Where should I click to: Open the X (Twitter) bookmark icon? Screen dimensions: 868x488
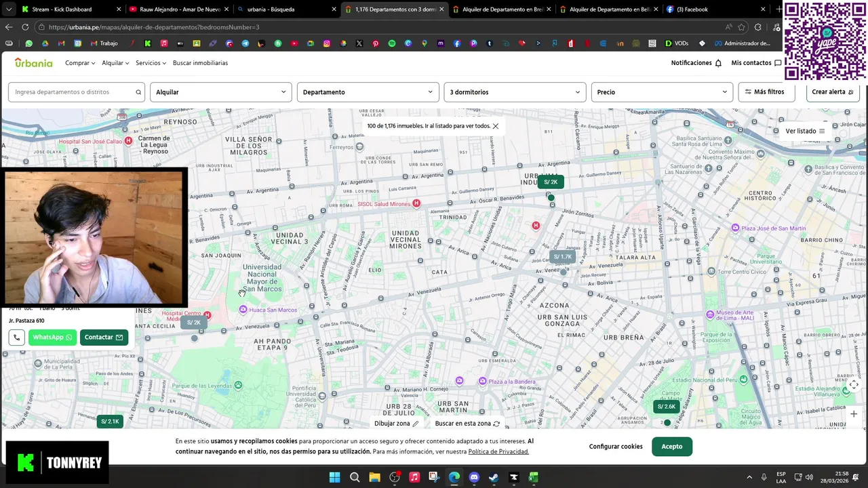(x=359, y=43)
